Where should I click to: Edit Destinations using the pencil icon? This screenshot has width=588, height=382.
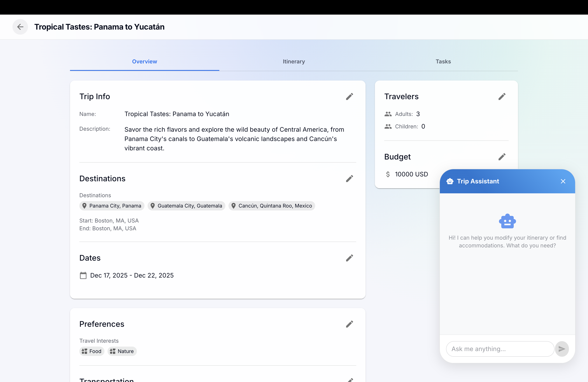pos(349,179)
